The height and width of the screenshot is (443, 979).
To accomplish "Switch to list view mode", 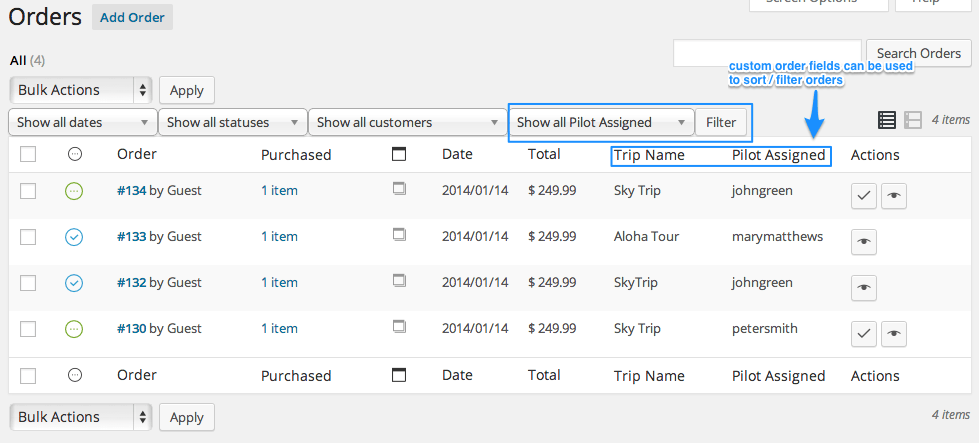I will 887,120.
